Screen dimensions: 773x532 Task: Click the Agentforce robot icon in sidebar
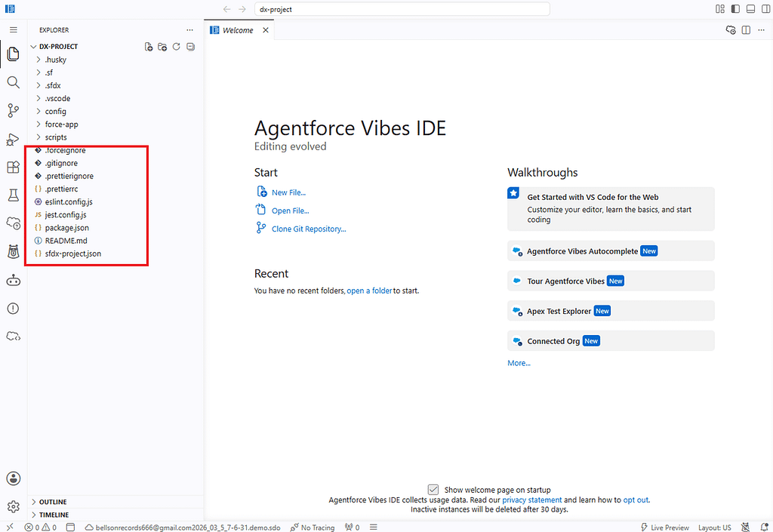14,280
